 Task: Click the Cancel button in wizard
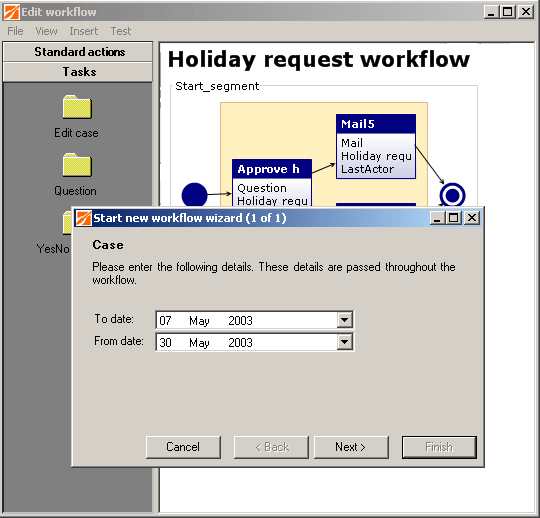183,447
